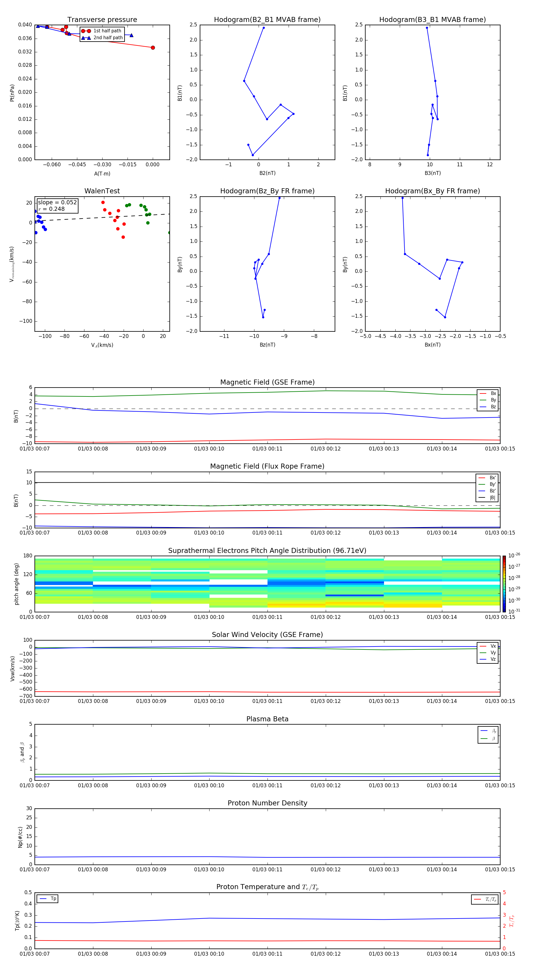The height and width of the screenshot is (980, 535).
Task: Click the 'Pt(nPa)' y-axis label
Action: pyautogui.click(x=12, y=93)
